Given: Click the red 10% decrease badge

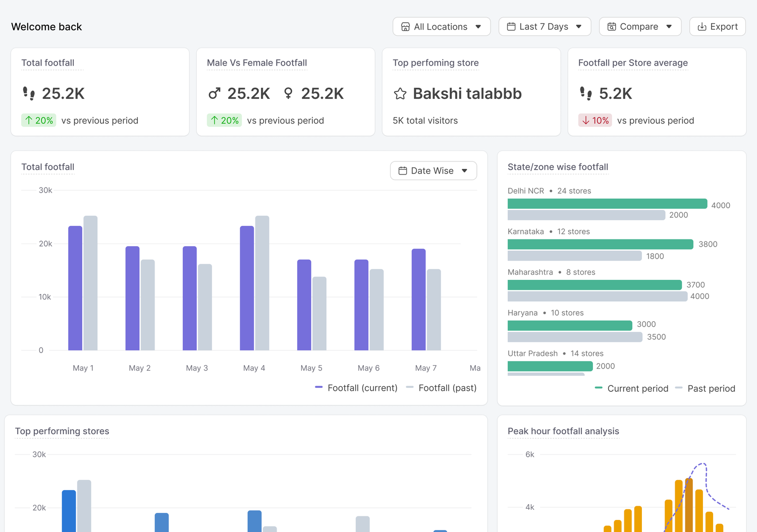Looking at the screenshot, I should pos(595,121).
